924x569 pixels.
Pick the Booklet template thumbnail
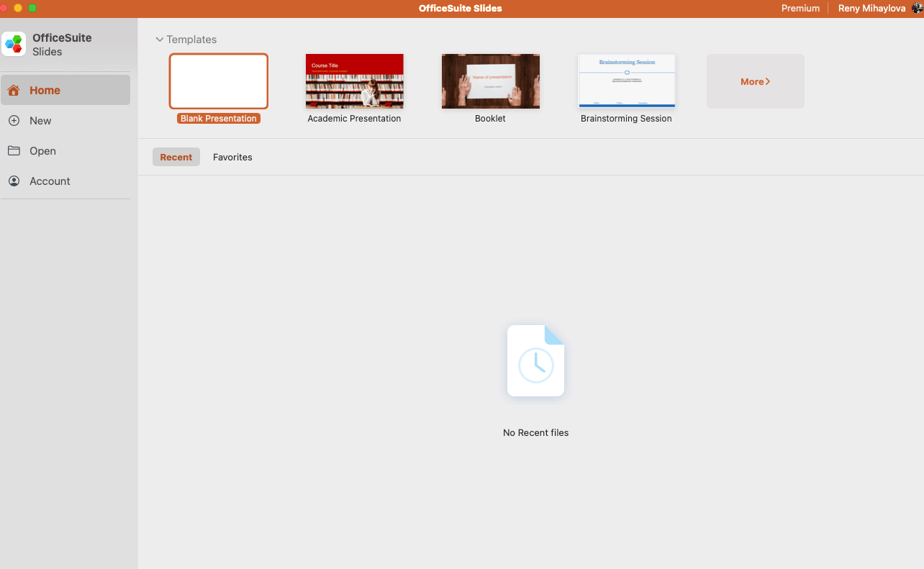point(490,81)
